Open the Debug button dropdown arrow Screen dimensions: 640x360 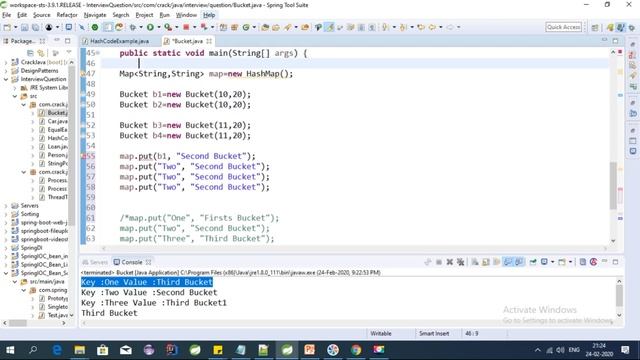click(x=141, y=27)
